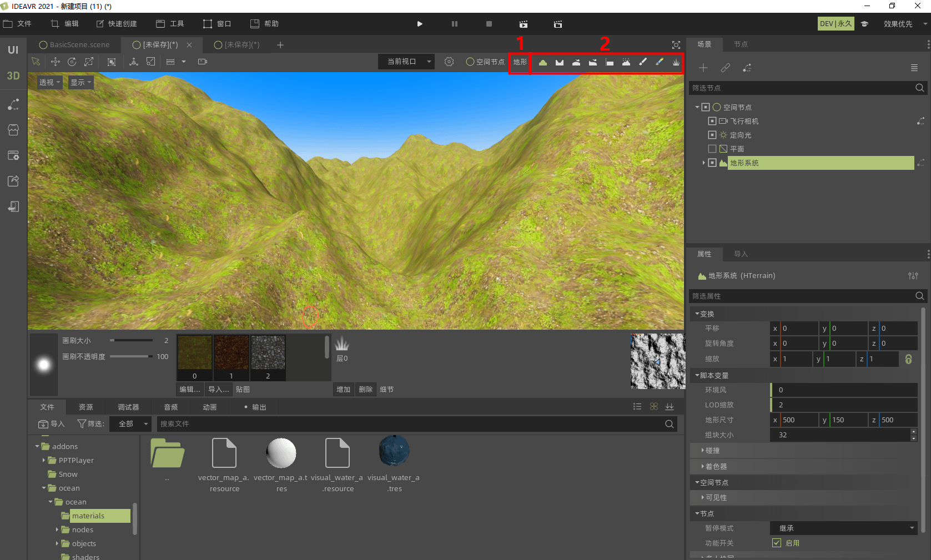The image size is (931, 560).
Task: Click the stop scene button
Action: tap(489, 24)
